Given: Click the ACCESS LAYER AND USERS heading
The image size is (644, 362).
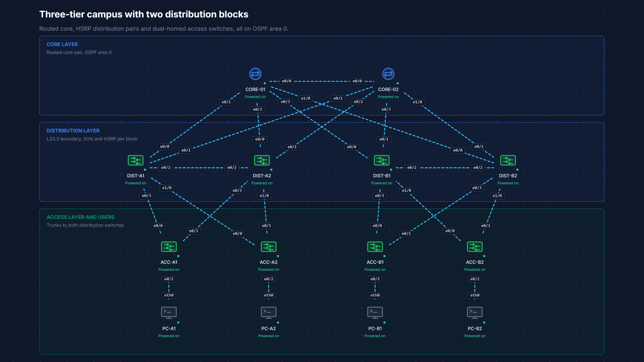Looking at the screenshot, I should 80,217.
